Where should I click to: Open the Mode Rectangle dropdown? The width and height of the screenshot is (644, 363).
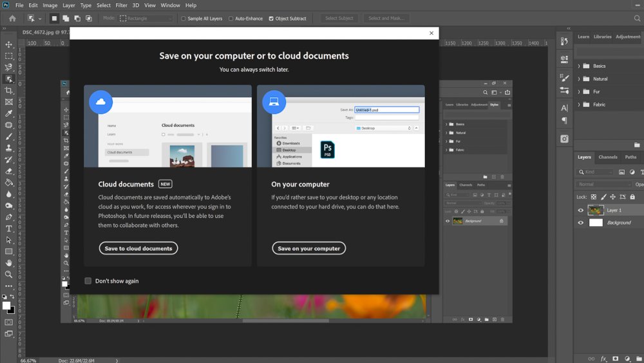pos(146,18)
